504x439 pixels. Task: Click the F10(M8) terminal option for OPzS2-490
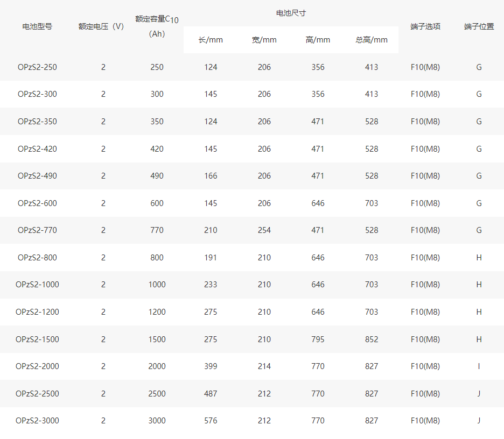coord(425,176)
